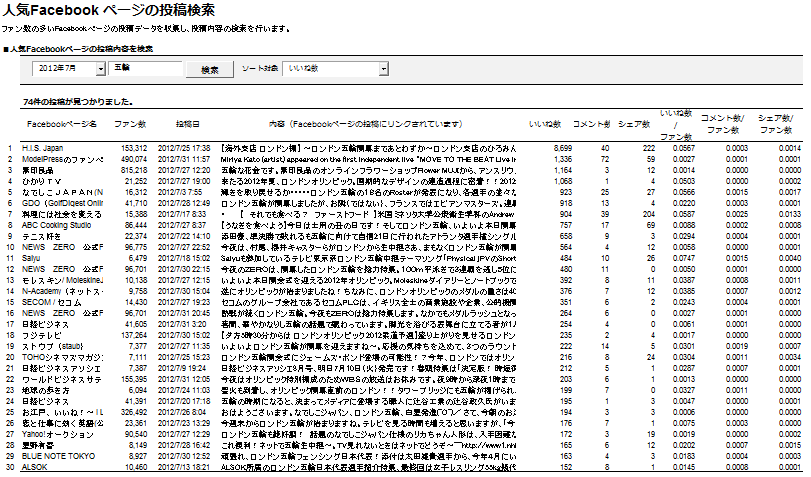
Task: Open the ModelPress fan page link
Action: click(x=62, y=159)
